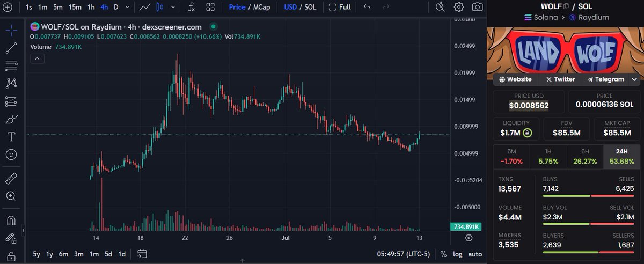This screenshot has width=644, height=264.
Task: Toggle the magnet snap mode
Action: (11, 220)
